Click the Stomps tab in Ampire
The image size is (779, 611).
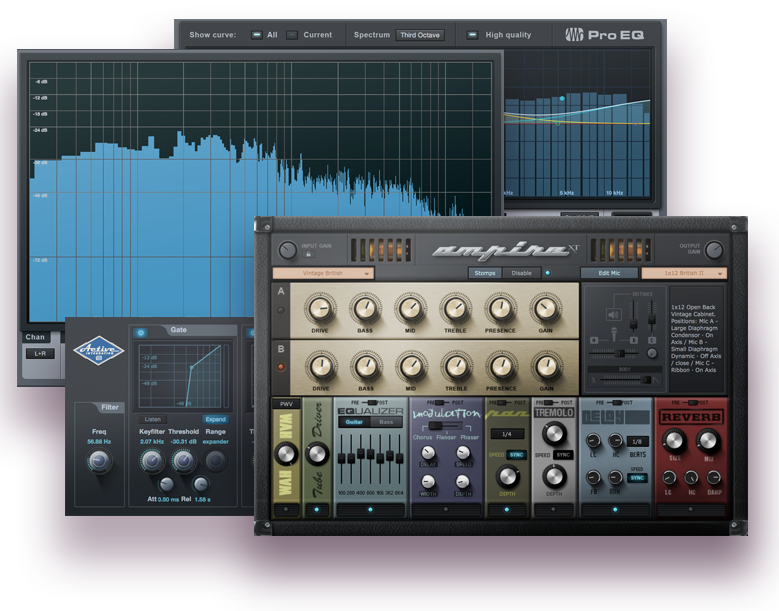click(485, 273)
